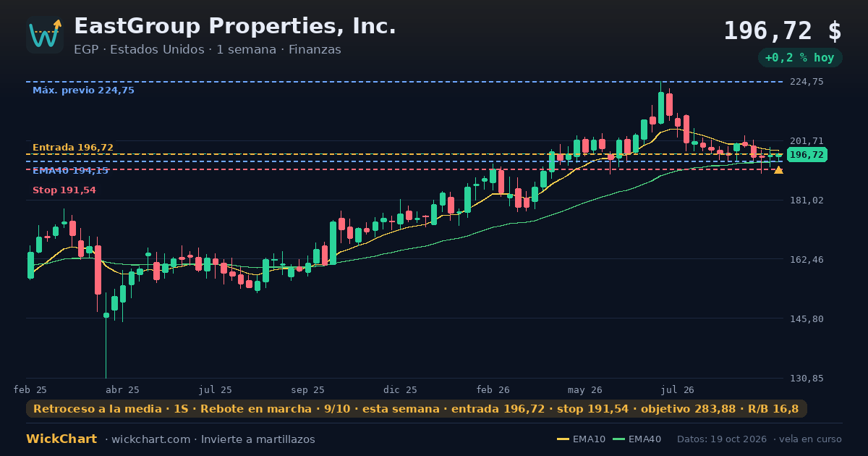Click the +0,2 % hoy badge
This screenshot has width=868, height=456.
(x=799, y=58)
